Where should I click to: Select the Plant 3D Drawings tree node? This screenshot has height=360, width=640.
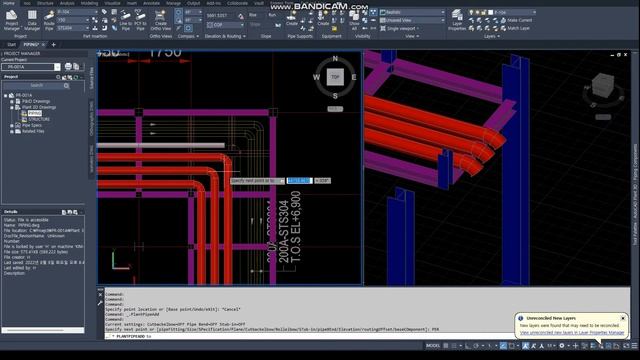(39, 107)
